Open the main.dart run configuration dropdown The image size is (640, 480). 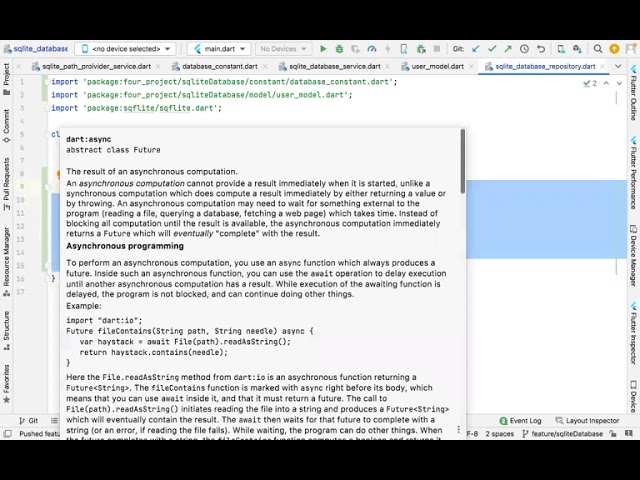(x=219, y=49)
